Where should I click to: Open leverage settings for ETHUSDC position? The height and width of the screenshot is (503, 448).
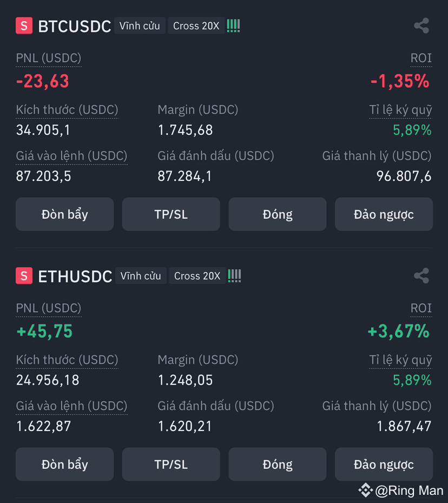click(x=65, y=464)
